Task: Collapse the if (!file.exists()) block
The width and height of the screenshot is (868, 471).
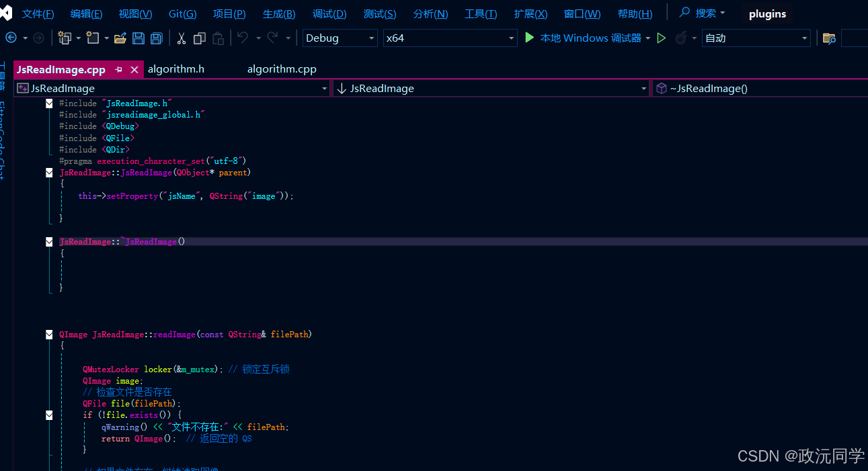Action: (49, 415)
